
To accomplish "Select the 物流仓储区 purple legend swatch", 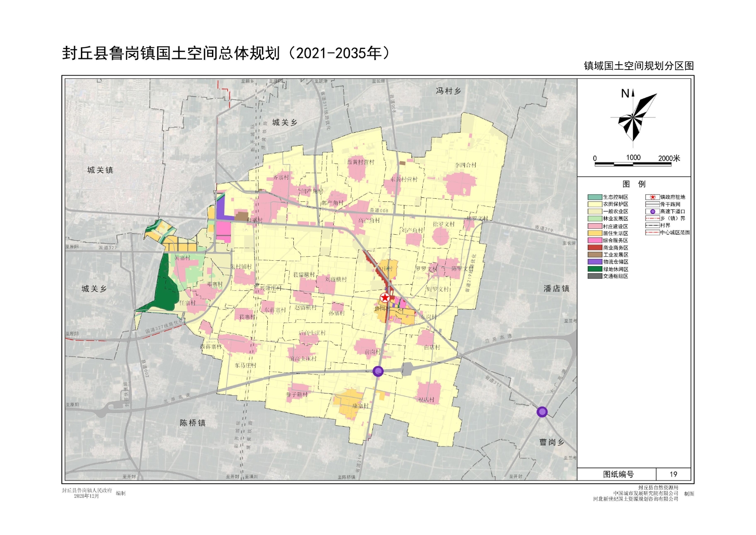I will [595, 262].
